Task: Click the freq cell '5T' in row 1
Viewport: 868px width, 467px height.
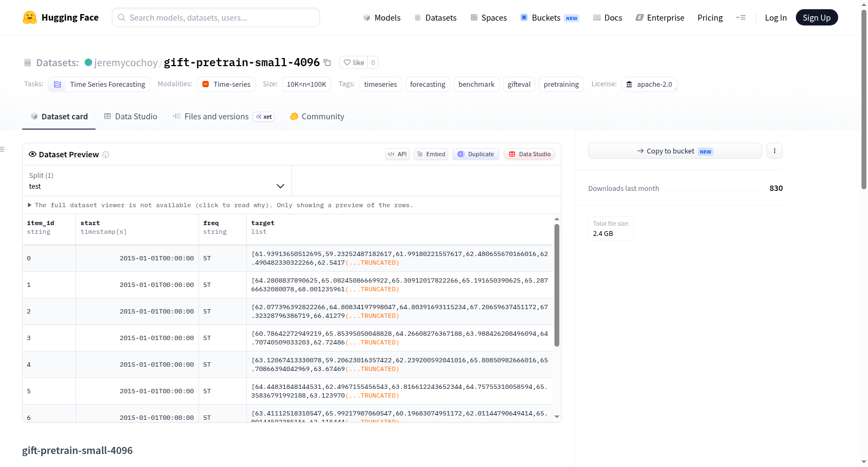Action: coord(222,285)
